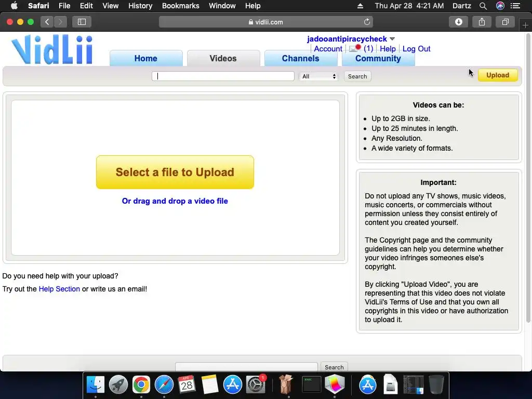Open a new tab with plus icon
The image size is (532, 399).
tap(525, 25)
